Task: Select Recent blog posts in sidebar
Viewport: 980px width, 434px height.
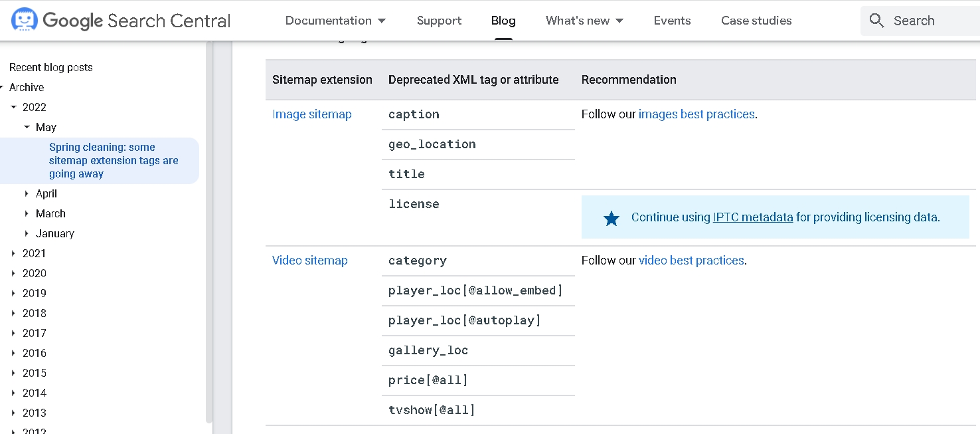Action: tap(51, 67)
